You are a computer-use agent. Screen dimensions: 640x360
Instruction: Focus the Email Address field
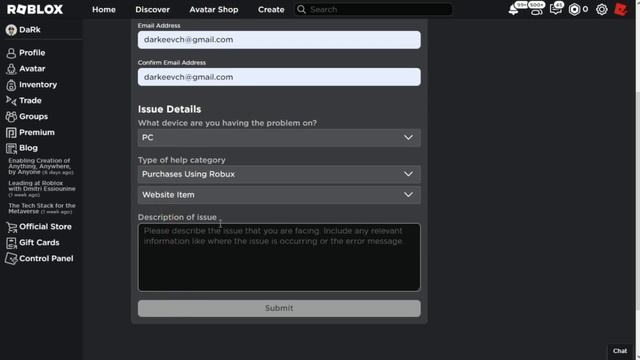[x=279, y=40]
